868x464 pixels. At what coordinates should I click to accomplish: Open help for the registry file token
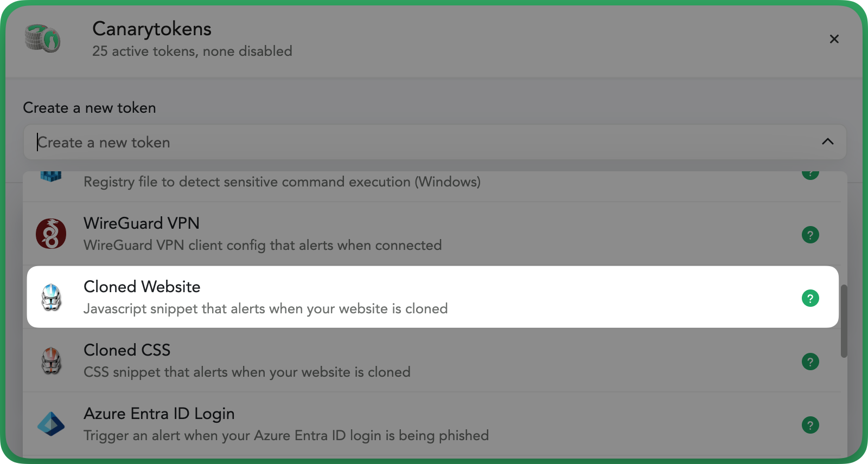pyautogui.click(x=810, y=175)
